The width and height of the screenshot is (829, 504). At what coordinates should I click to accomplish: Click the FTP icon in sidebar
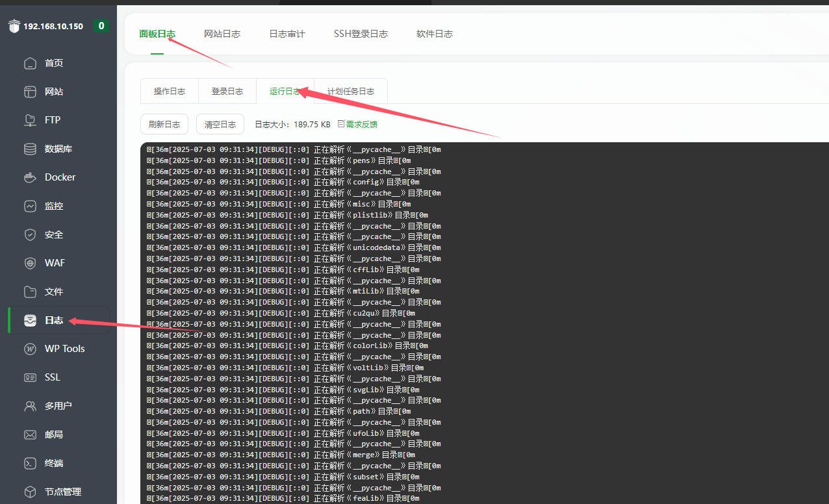coord(30,120)
